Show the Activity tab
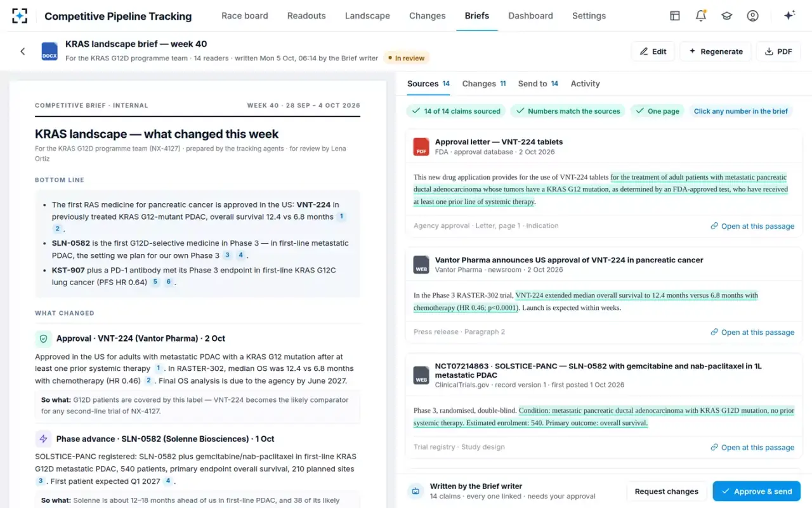The image size is (812, 508). [585, 84]
